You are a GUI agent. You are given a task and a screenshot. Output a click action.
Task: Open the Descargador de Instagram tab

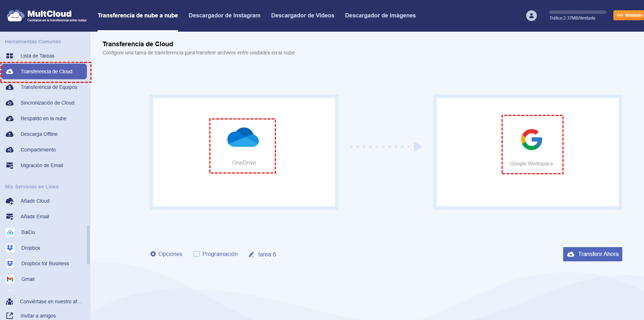coord(225,15)
